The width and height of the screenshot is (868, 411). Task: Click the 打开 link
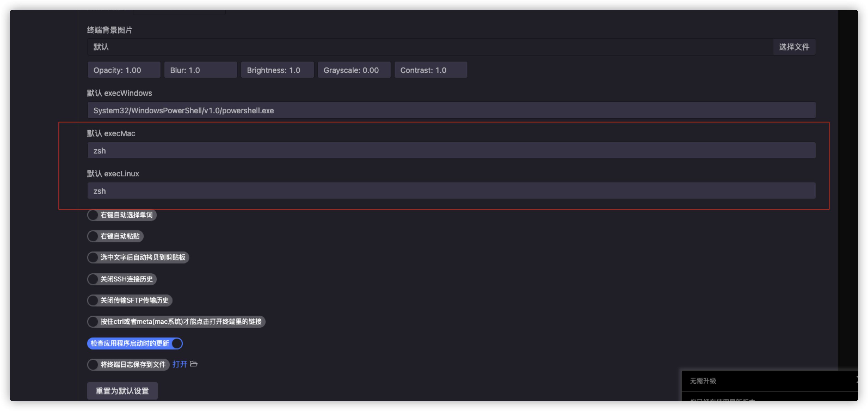pos(180,364)
